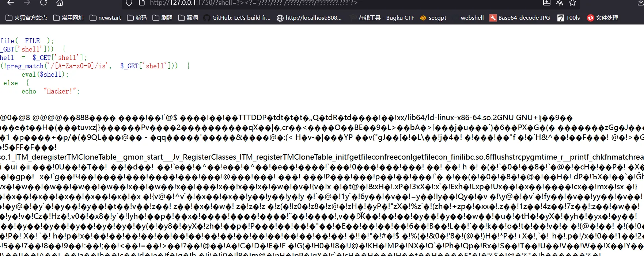Open the Base64-decode JPG bookmark
Viewport: 644px width, 256px height.
click(x=520, y=18)
